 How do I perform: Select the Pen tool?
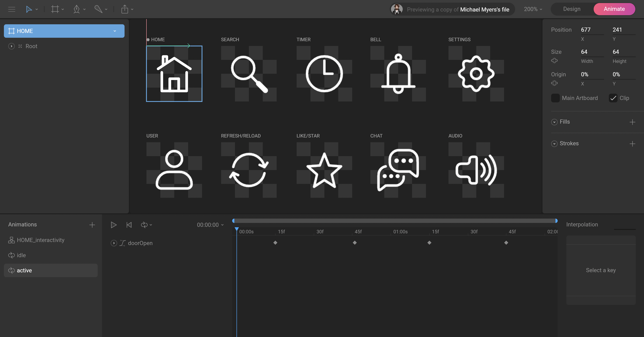pos(77,9)
